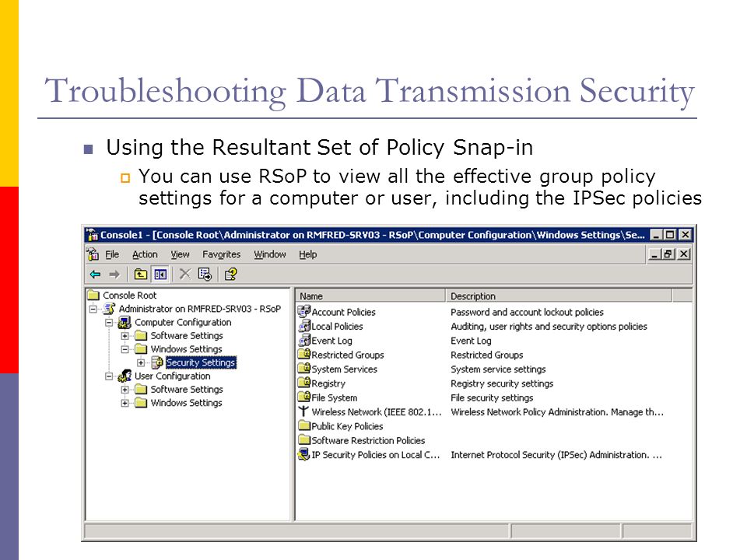Click the Back arrow toolbar icon
Viewport: 747px width, 560px height.
95,275
